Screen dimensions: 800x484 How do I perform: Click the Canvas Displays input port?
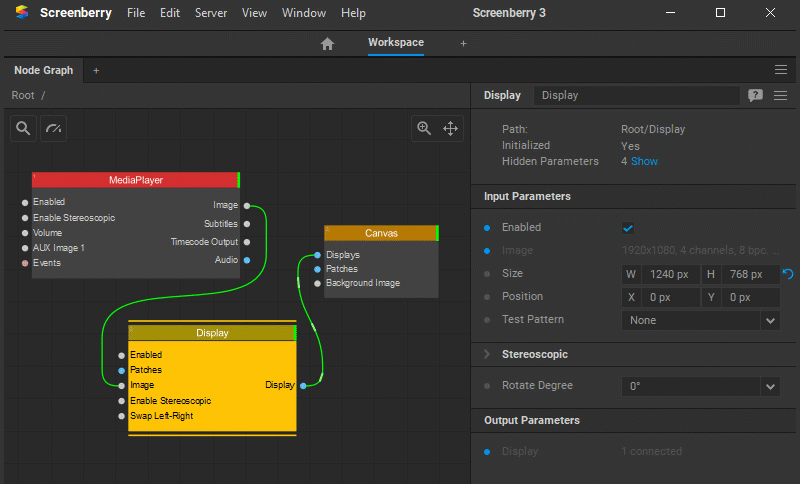click(x=317, y=255)
